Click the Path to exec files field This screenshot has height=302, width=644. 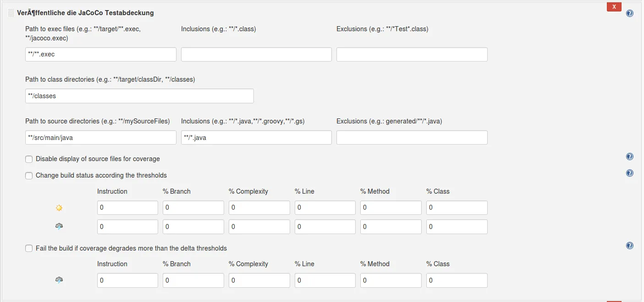pyautogui.click(x=101, y=54)
